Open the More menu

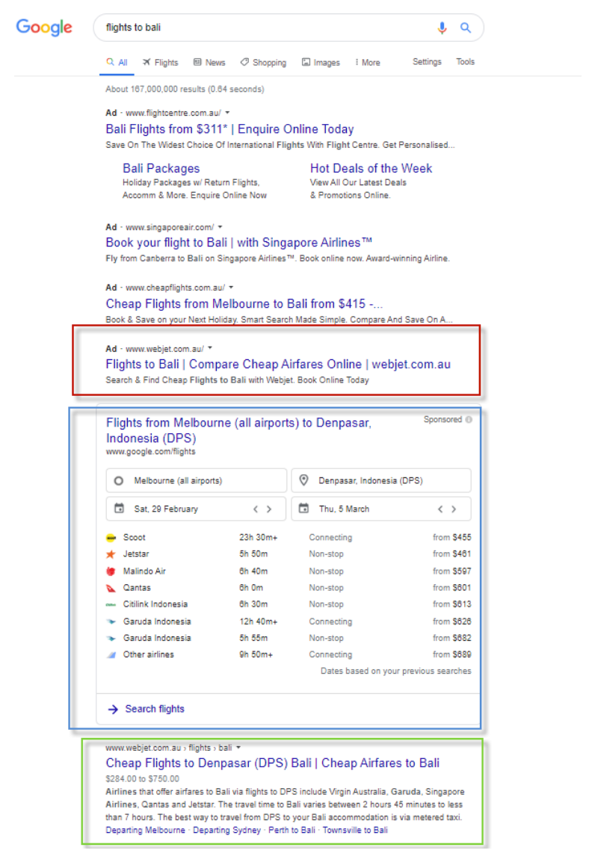point(368,63)
